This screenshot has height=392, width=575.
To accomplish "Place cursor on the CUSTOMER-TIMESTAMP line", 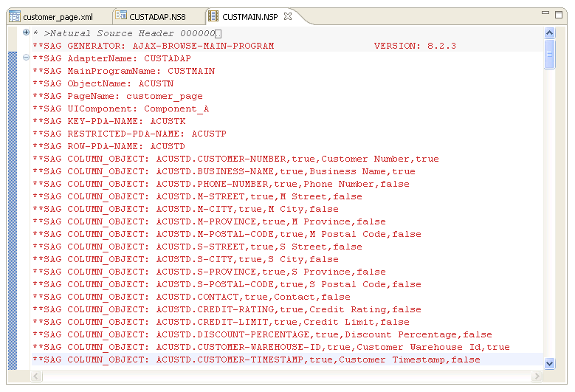I will point(255,360).
